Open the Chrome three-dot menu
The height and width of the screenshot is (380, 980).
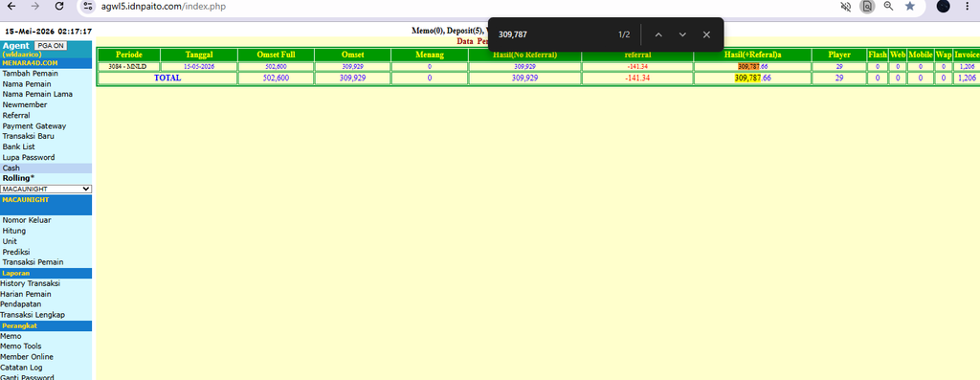pyautogui.click(x=968, y=7)
